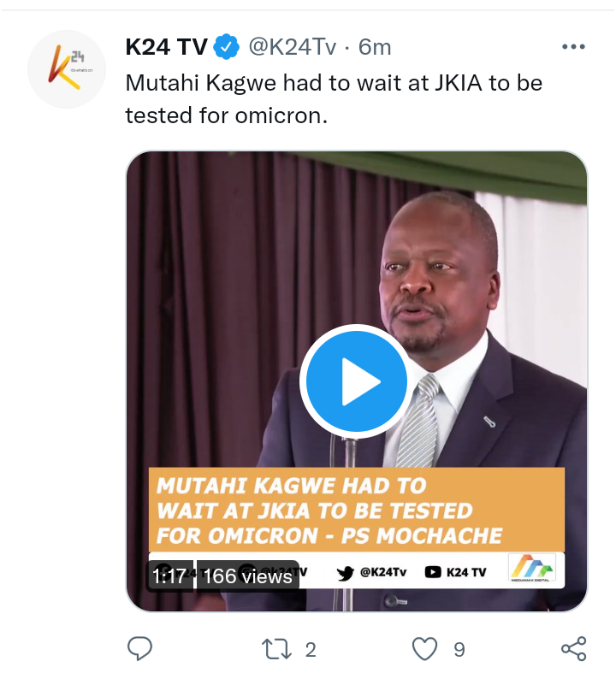
Task: Like the tweet with heart icon
Action: pos(424,648)
